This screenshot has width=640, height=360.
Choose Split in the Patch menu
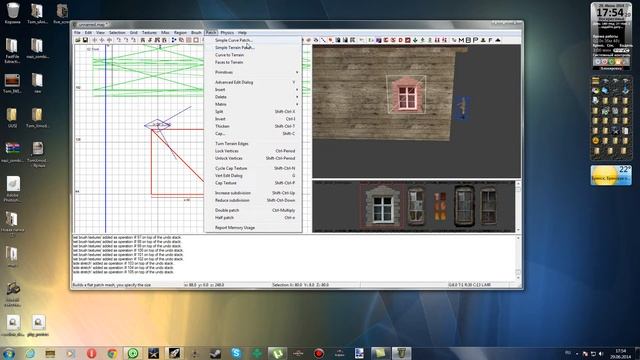point(253,111)
